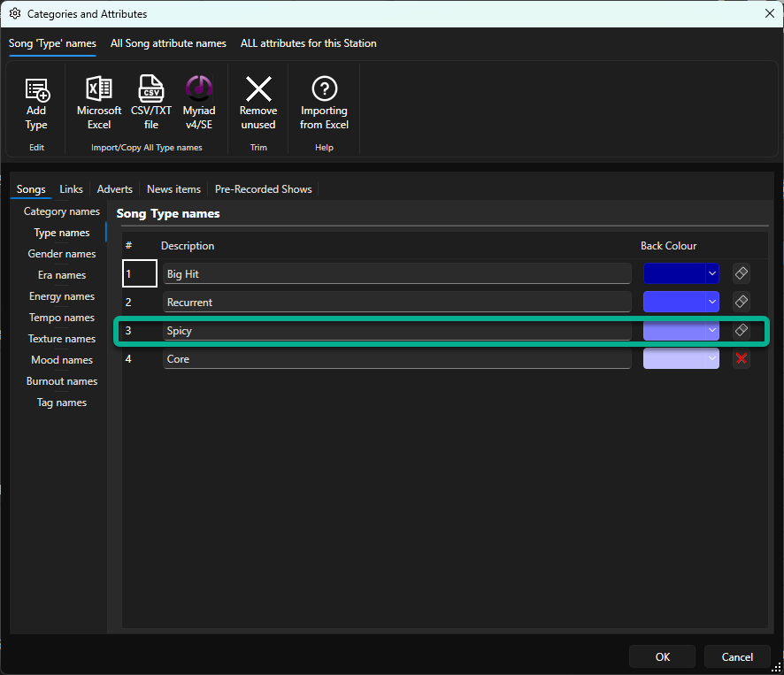Switch to All Song attribute names tab
The image size is (784, 675).
coord(168,43)
